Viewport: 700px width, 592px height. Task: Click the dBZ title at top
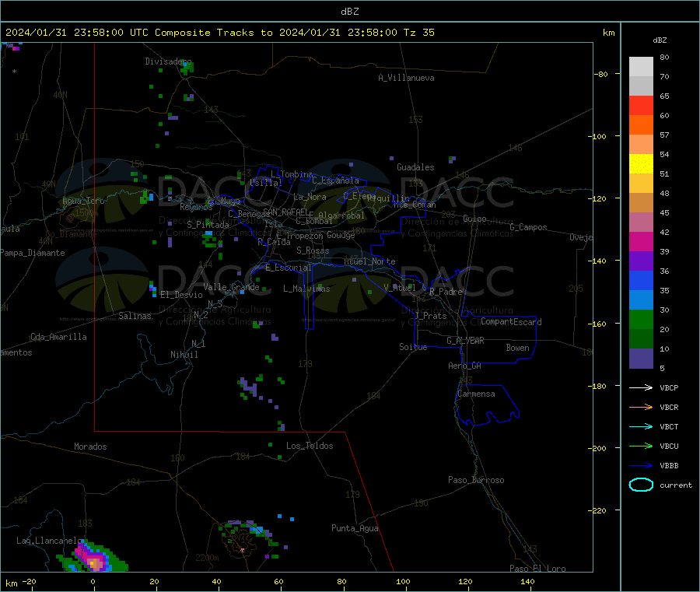tap(349, 12)
